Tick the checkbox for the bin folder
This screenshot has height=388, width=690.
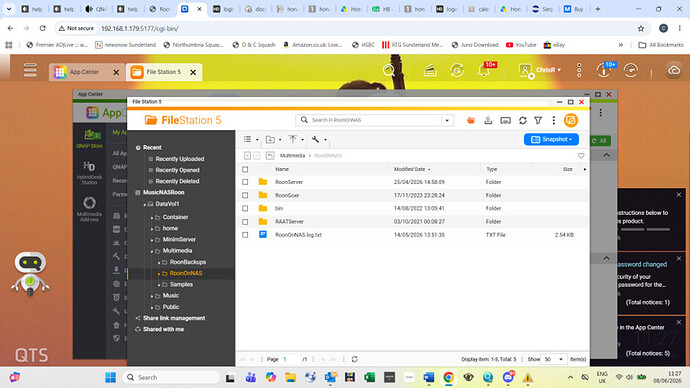tap(245, 209)
